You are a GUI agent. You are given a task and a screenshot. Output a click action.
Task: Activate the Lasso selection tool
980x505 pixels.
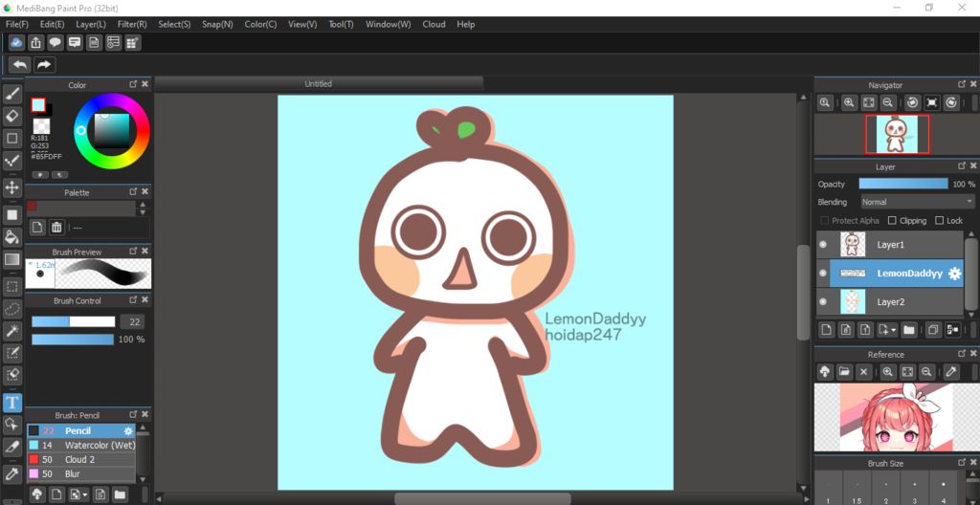11,309
